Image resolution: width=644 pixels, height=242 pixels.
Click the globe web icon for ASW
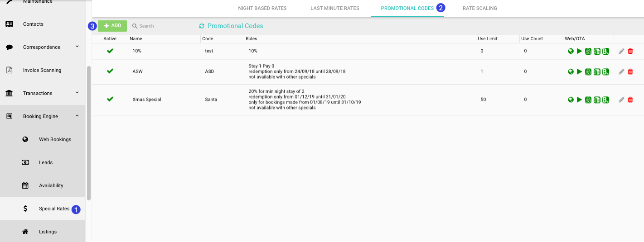[x=571, y=71]
